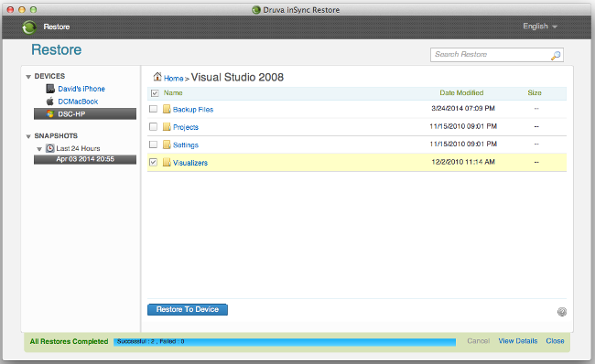Sort by the Size column header
595x364 pixels.
point(535,93)
